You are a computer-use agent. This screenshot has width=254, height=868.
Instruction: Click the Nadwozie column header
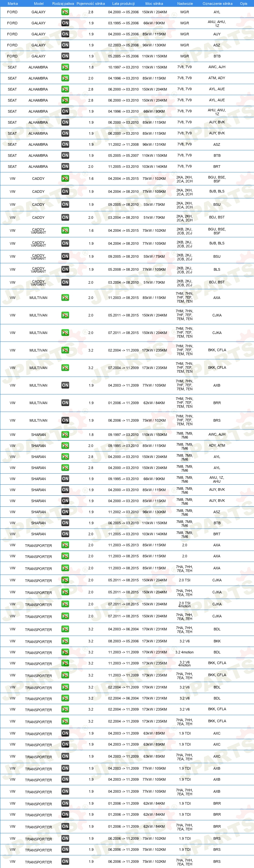tap(185, 3)
